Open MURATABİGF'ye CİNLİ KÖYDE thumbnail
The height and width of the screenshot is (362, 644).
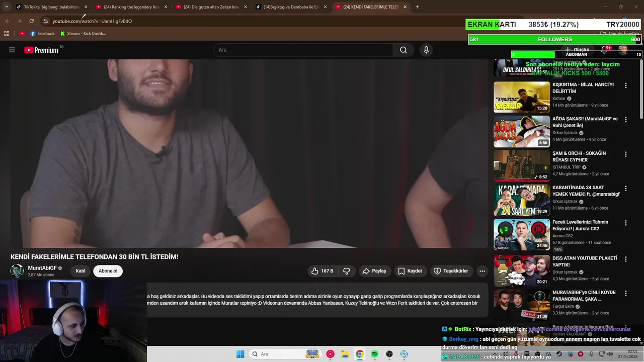pos(522,305)
